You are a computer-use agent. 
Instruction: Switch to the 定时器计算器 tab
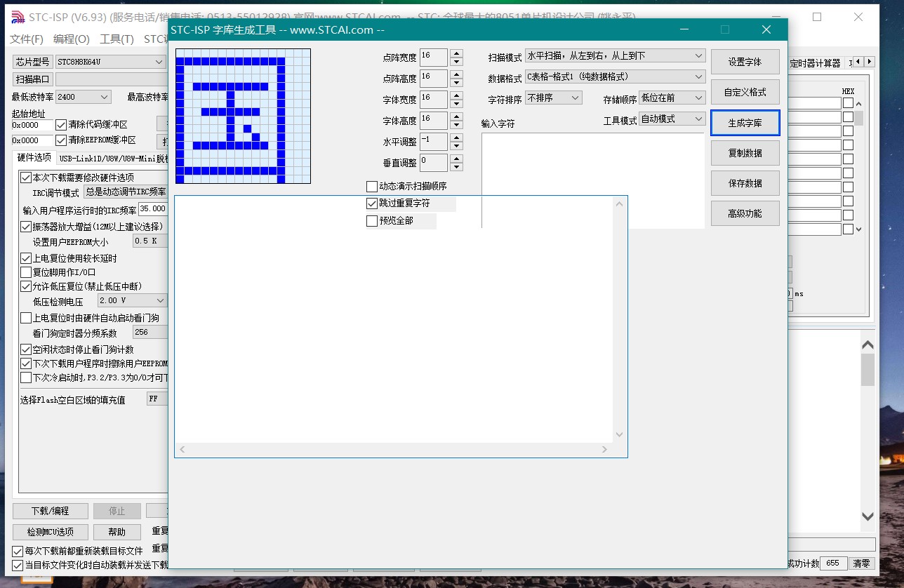pos(815,63)
